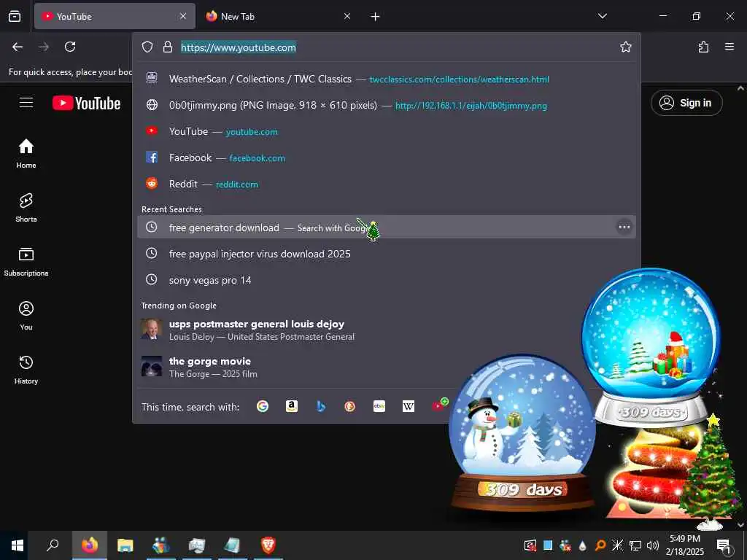This screenshot has height=560, width=747.
Task: Select trending 'usps postmaster general louis dejoy'
Action: 387,330
